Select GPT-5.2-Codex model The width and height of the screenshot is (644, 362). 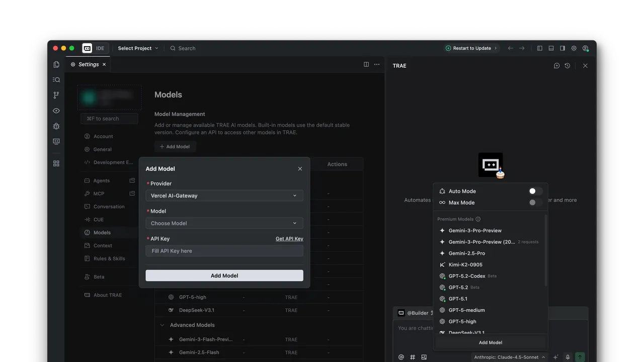coord(467,276)
